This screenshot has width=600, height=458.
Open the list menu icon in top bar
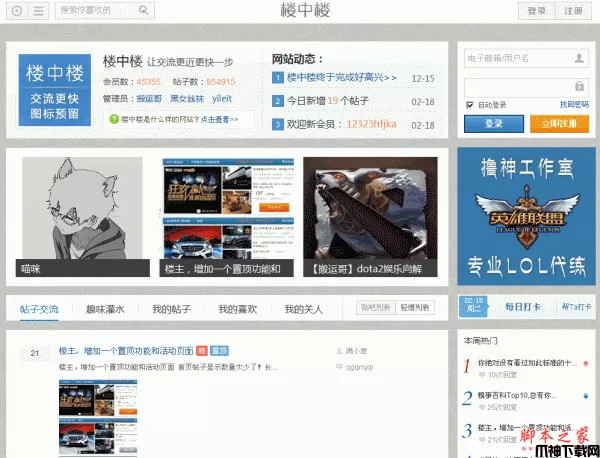pyautogui.click(x=37, y=11)
